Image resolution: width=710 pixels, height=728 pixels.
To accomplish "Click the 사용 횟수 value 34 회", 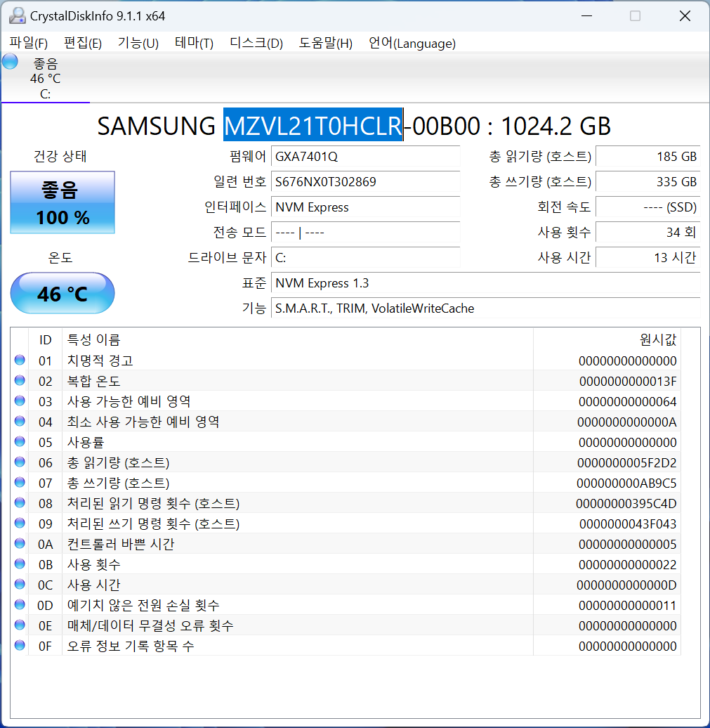I will [648, 232].
